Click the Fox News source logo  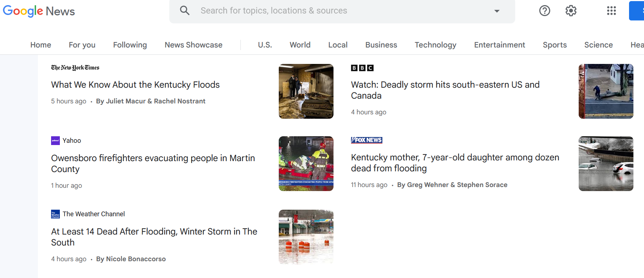[x=367, y=140]
